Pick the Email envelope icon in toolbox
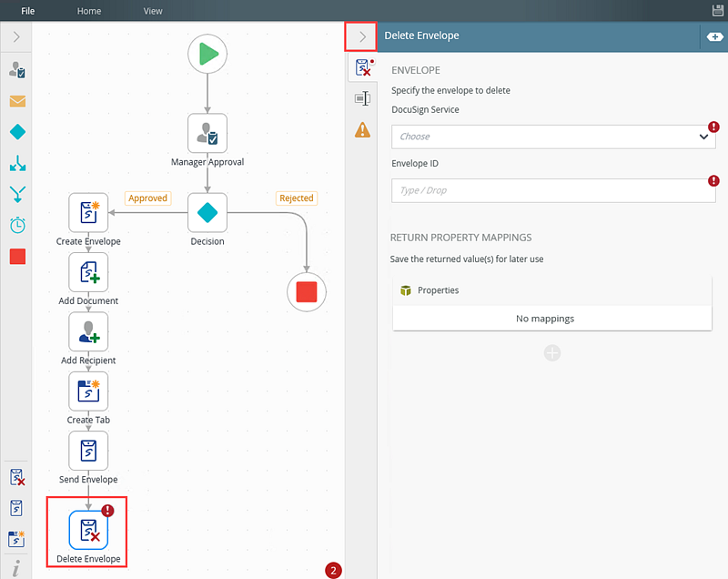 17,101
